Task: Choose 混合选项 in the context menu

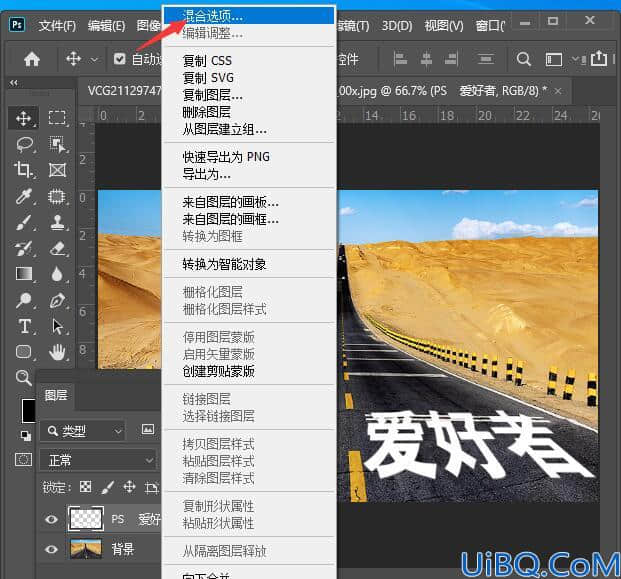Action: [x=249, y=16]
